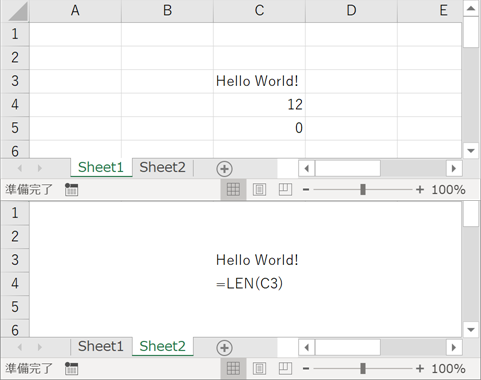
Task: Next sheet tab arrow in top window
Action: (x=40, y=168)
